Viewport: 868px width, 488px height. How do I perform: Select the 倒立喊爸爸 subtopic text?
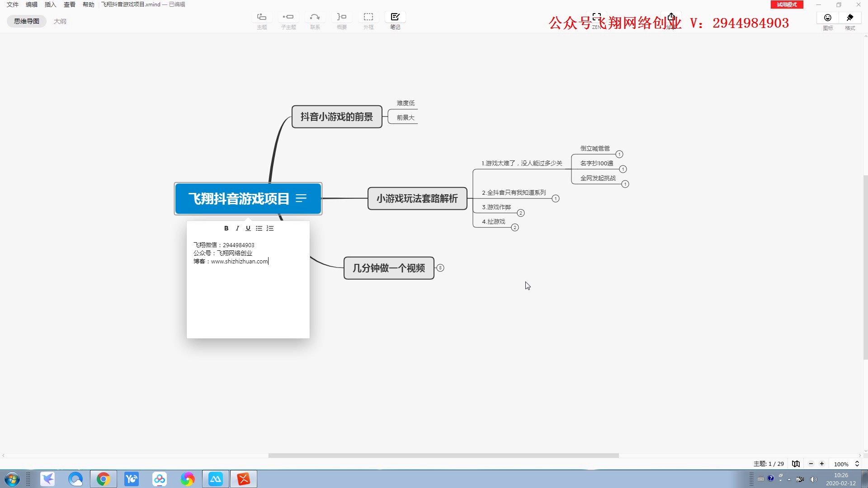[x=595, y=148]
